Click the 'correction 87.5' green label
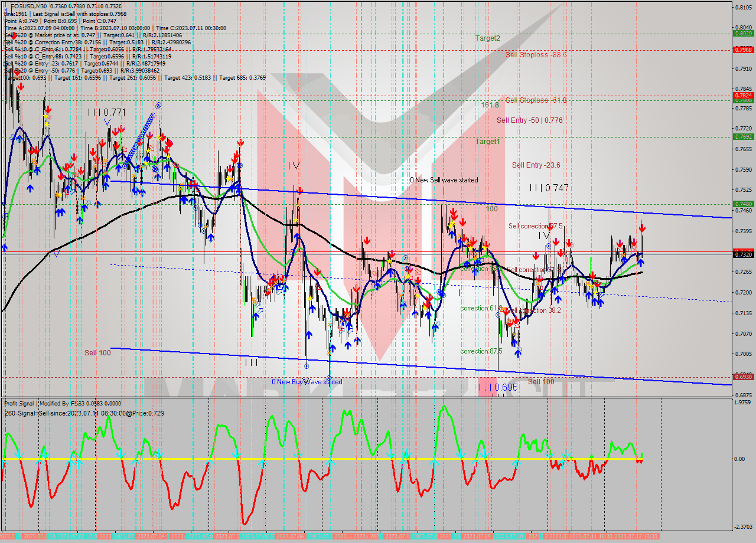Viewport: 756px width, 543px height. [x=481, y=351]
